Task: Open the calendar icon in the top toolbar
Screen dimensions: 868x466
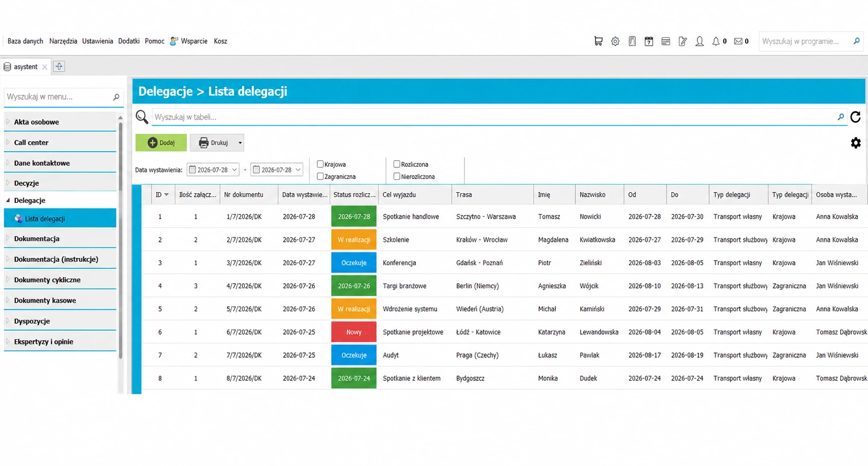Action: pyautogui.click(x=649, y=41)
